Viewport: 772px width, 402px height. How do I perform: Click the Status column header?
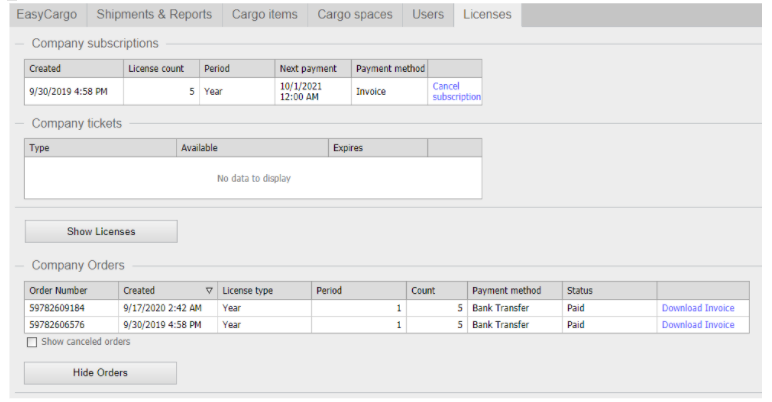coord(580,291)
